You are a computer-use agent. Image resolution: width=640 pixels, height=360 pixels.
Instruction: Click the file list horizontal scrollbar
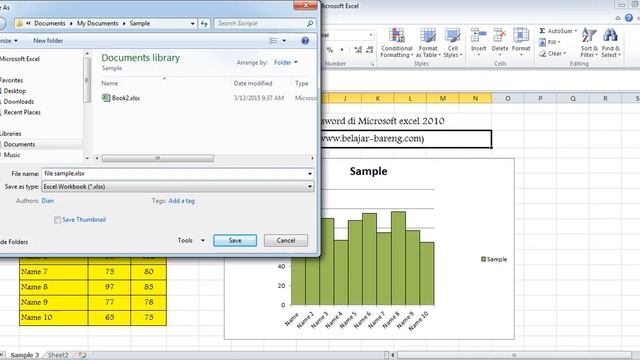pos(158,158)
